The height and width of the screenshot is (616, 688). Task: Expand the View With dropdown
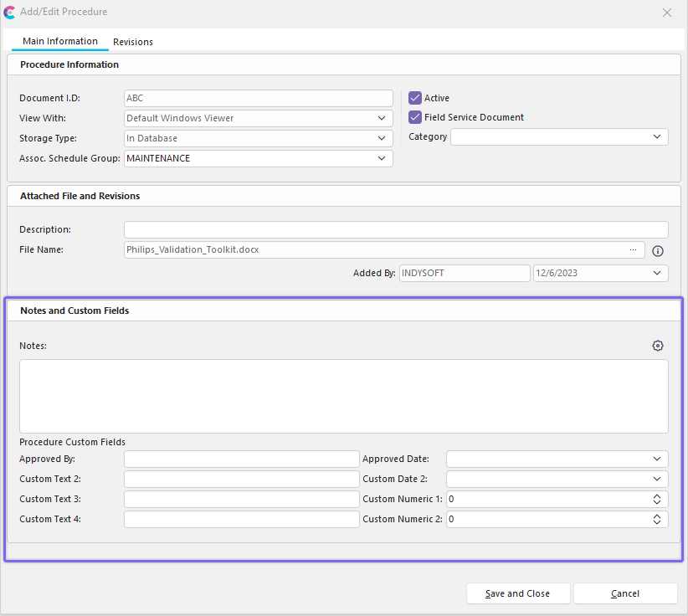[382, 118]
